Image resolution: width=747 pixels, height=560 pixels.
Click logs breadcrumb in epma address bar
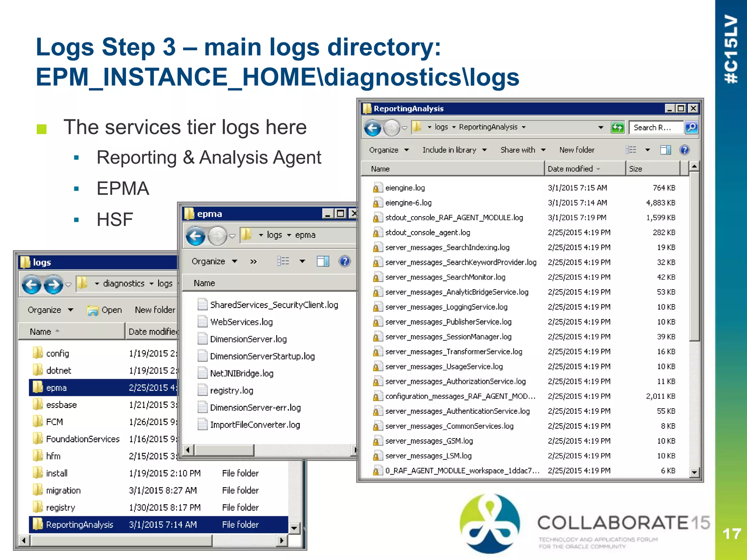tap(274, 235)
